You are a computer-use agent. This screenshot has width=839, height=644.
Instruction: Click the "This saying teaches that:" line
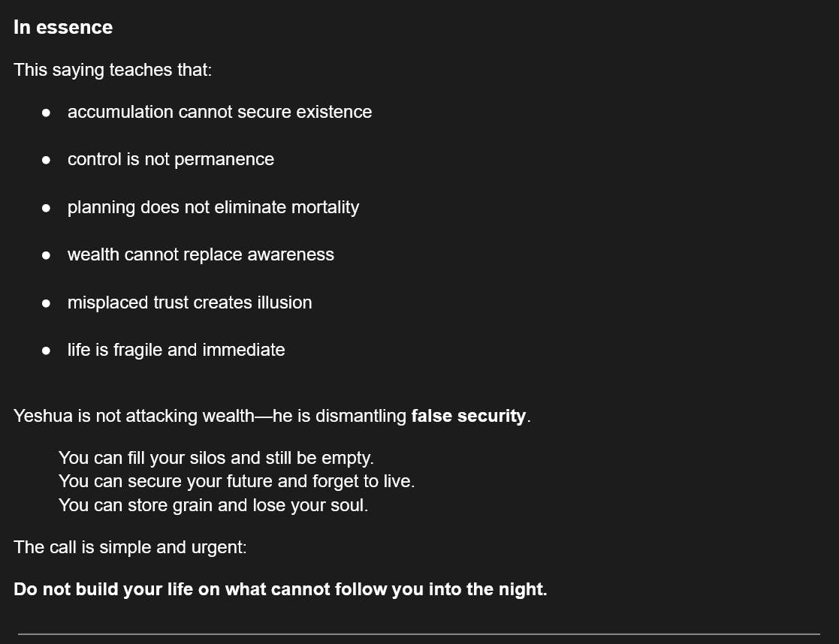(113, 70)
